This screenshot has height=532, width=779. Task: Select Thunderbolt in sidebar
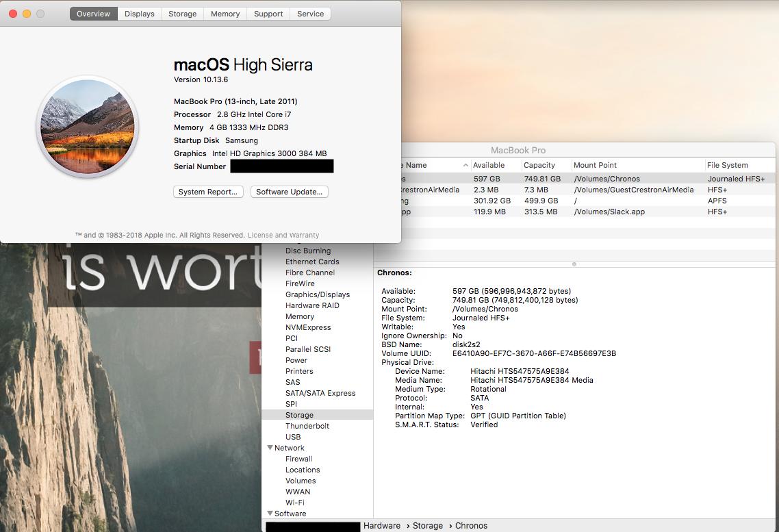point(307,425)
